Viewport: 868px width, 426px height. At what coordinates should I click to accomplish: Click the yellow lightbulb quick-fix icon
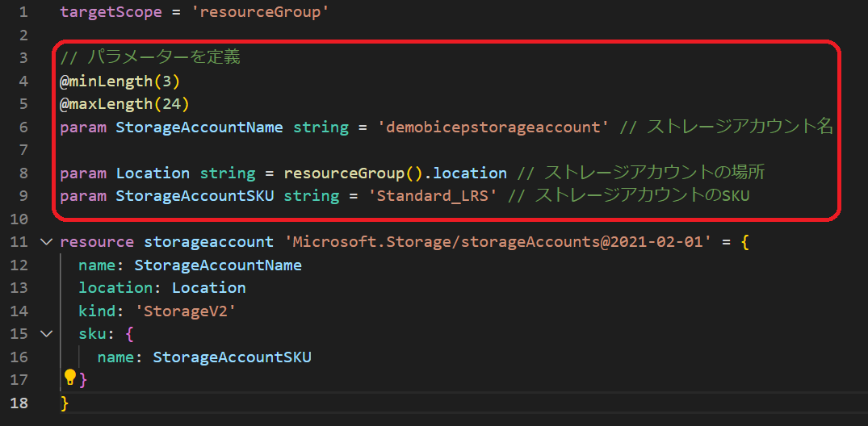pos(69,378)
